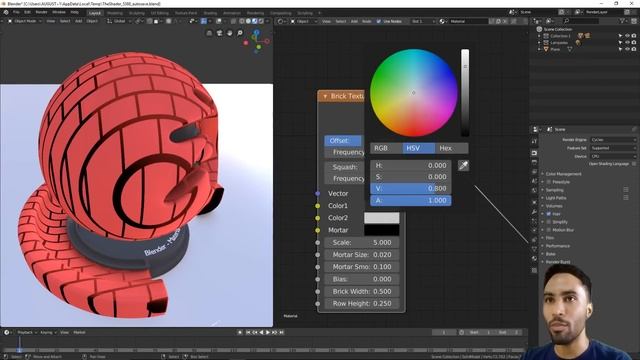Click the V value field 0.800
The image size is (640, 360).
411,189
